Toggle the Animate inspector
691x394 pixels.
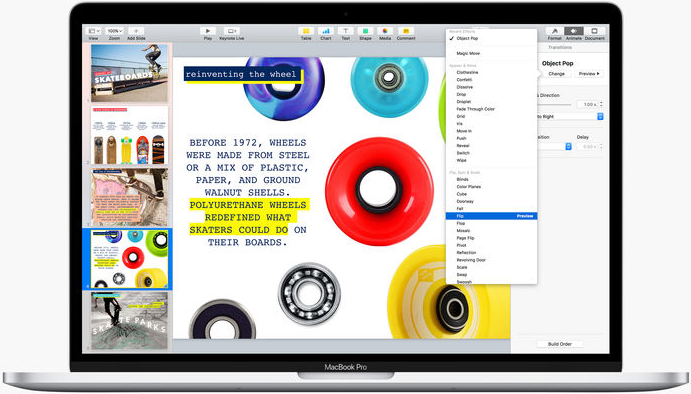point(574,31)
